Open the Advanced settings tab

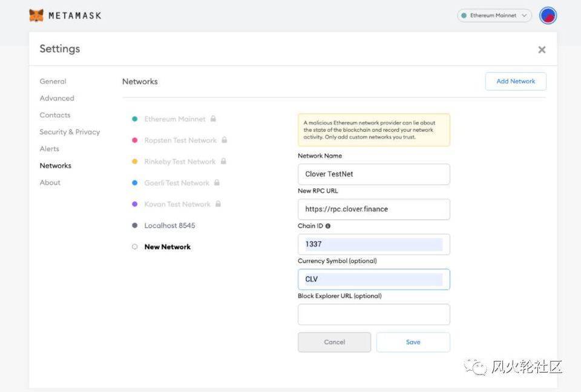(x=57, y=98)
